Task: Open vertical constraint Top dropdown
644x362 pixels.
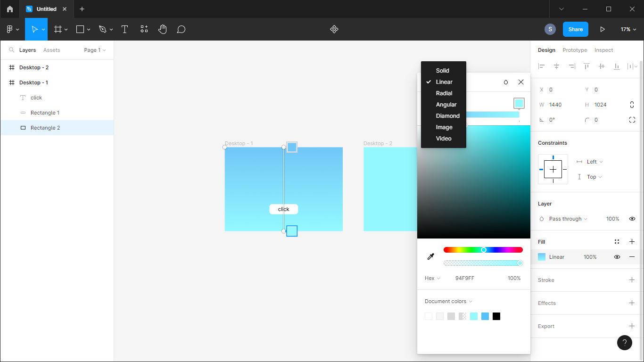Action: click(594, 177)
